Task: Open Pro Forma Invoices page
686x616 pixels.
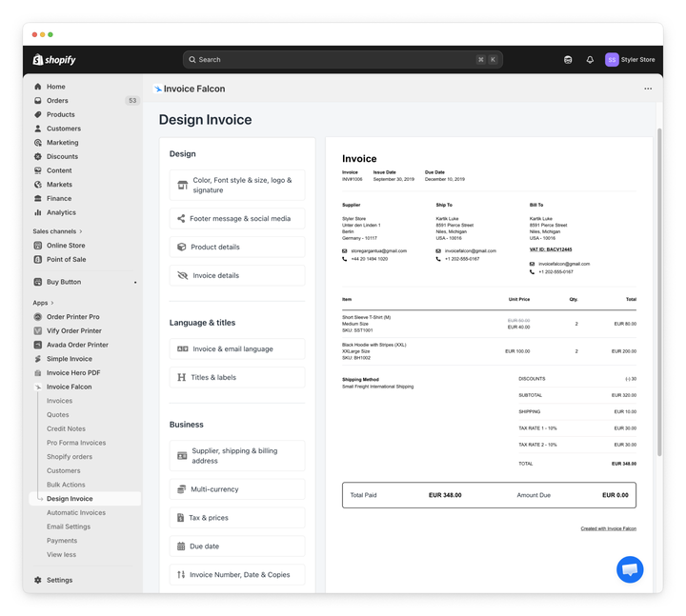Action: [x=76, y=443]
